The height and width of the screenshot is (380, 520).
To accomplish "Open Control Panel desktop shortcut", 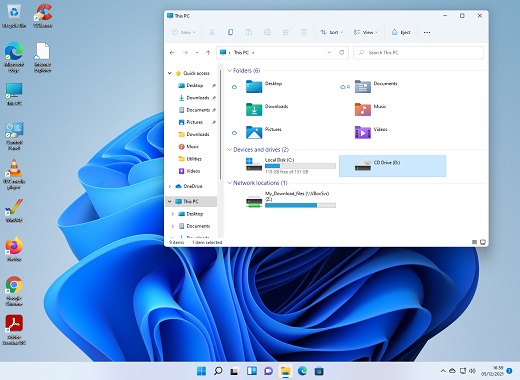I will 14,136.
